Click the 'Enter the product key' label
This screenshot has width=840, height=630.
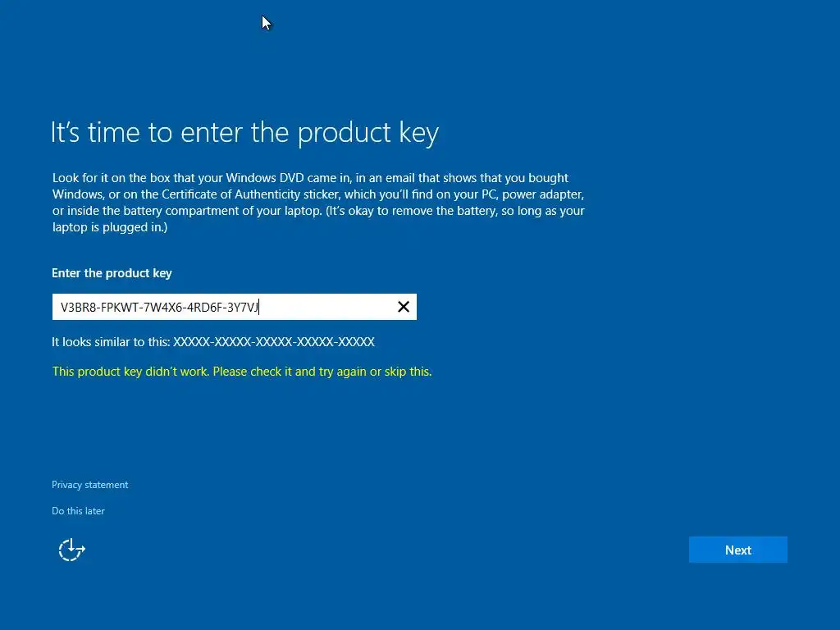(x=112, y=273)
